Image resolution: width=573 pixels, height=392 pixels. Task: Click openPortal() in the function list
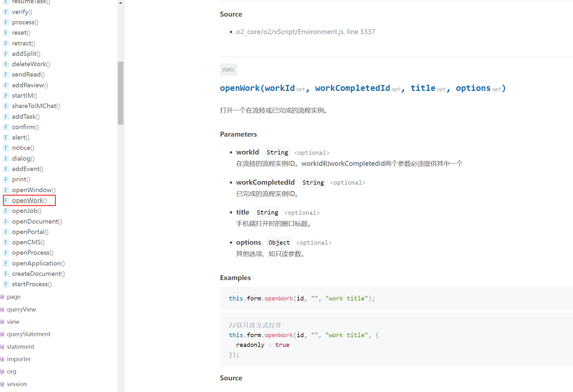click(x=30, y=232)
